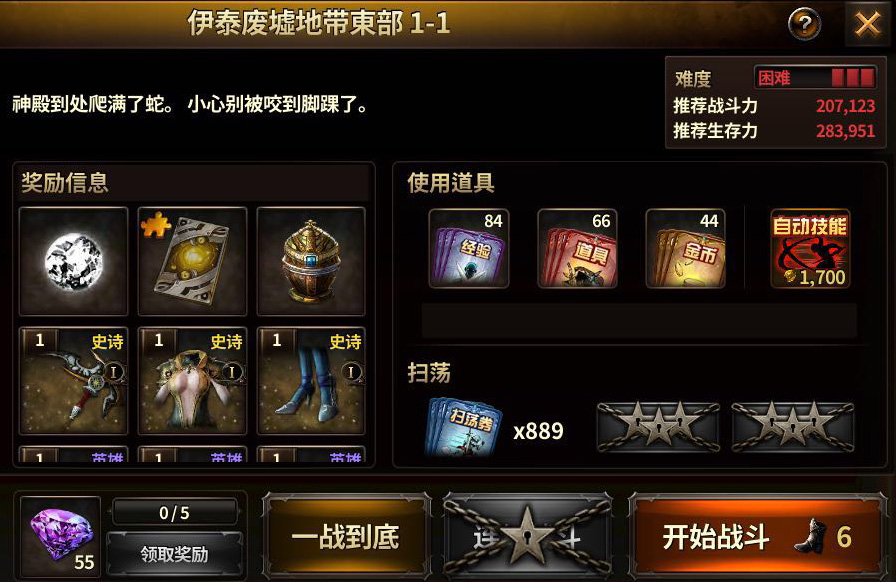Inspect the 史诗 blue boots reward
This screenshot has height=582, width=896.
pyautogui.click(x=311, y=381)
